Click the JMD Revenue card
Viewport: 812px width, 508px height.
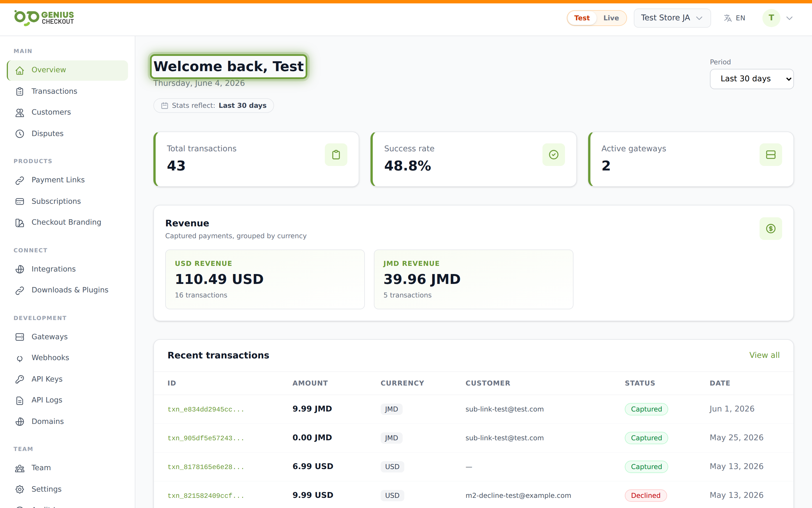(473, 279)
